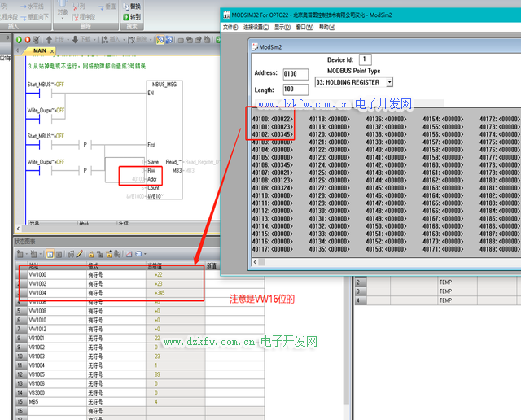The width and height of the screenshot is (521, 420).
Task: Click the Address input field
Action: tap(296, 74)
